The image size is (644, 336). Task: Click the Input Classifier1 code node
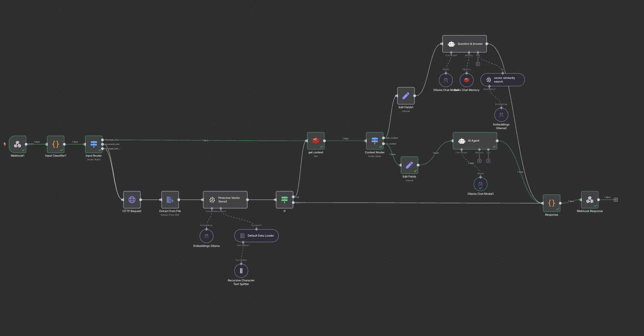pos(55,144)
